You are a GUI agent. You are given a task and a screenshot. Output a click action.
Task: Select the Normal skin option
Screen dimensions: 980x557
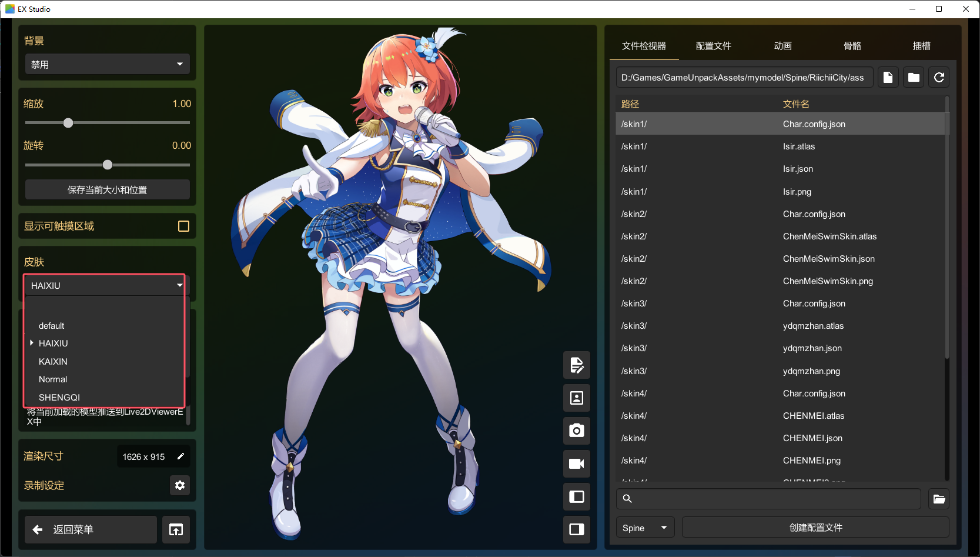click(105, 379)
